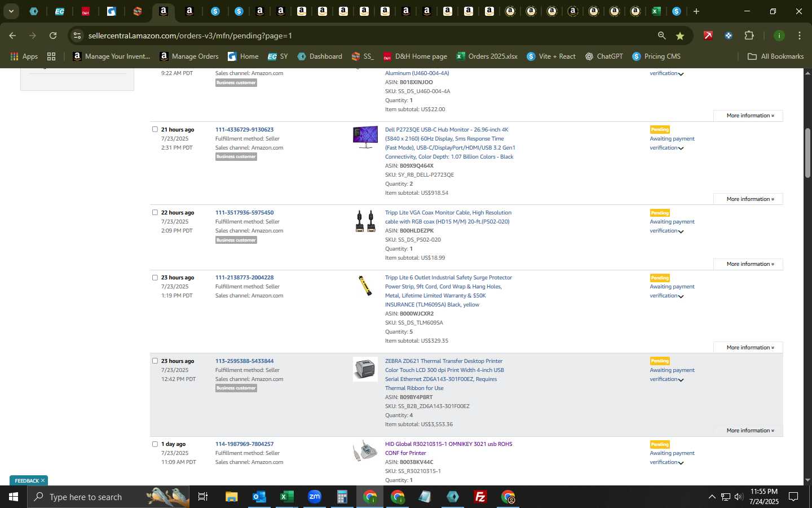Select checkbox for order 114-1987969-7804257

[x=155, y=444]
